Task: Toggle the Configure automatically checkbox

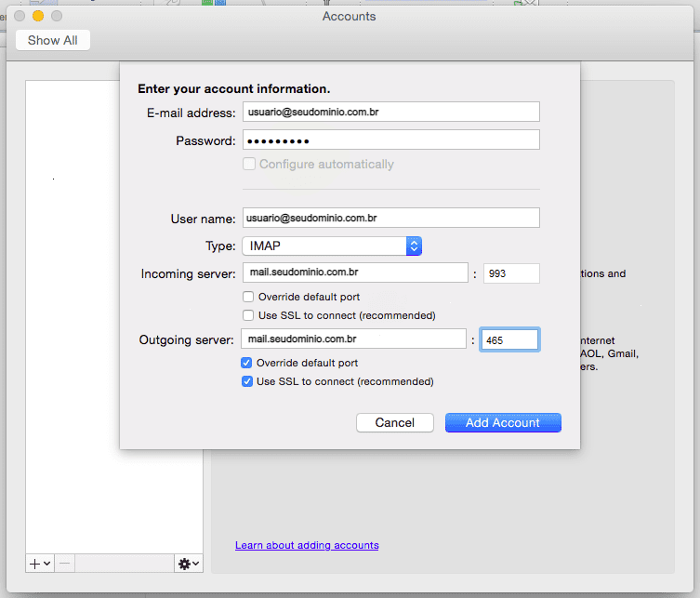Action: (x=249, y=165)
